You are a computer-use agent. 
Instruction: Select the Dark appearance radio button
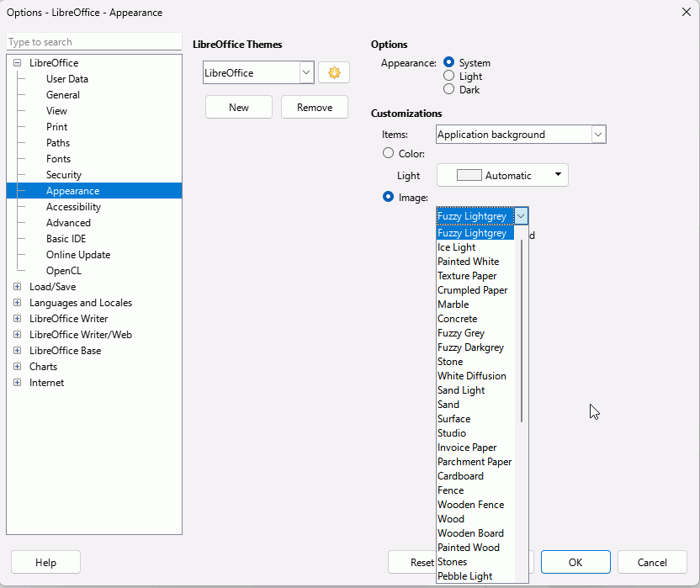pyautogui.click(x=448, y=89)
